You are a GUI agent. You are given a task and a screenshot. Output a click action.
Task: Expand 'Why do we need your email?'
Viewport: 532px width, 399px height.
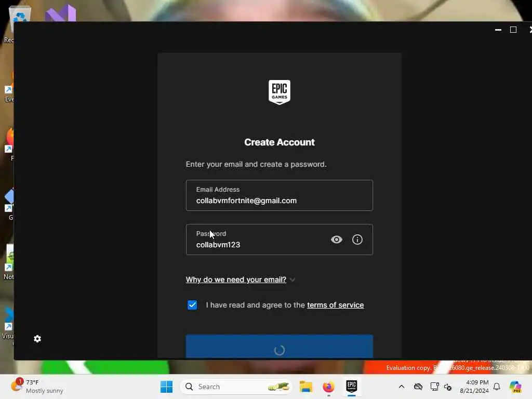(x=240, y=280)
